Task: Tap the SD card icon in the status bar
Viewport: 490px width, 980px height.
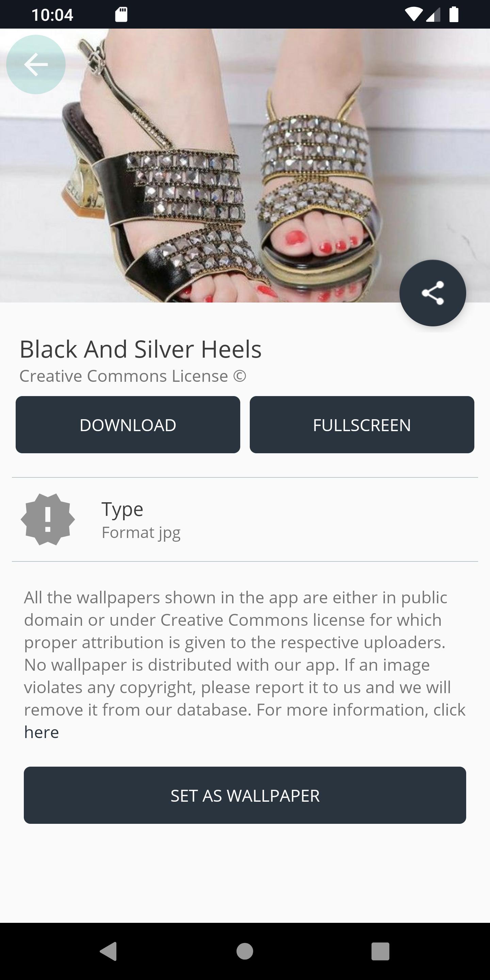Action: [x=121, y=14]
